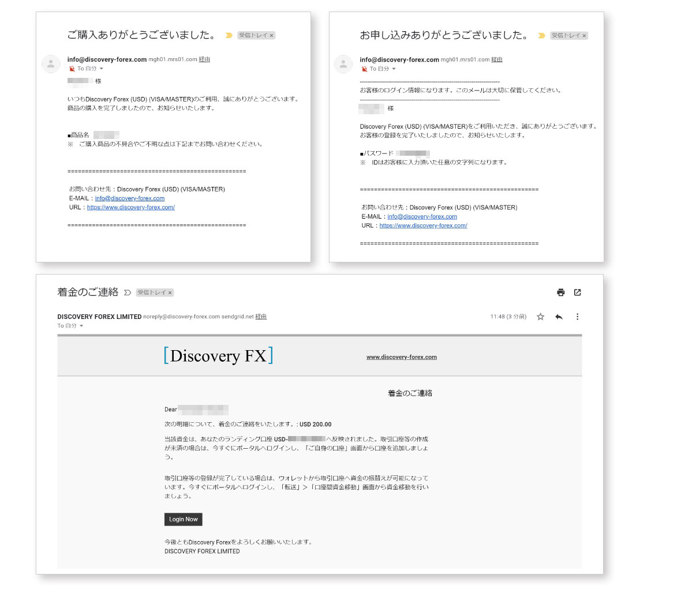This screenshot has height=597, width=700.
Task: Open URL link in お申し込みありがとうございました email
Action: (x=424, y=226)
